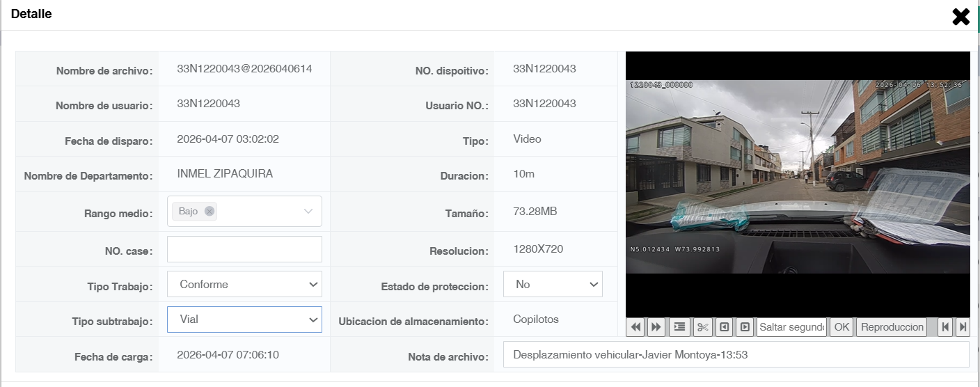Click the fast-forward double-arrow video button
The height and width of the screenshot is (387, 980).
656,327
